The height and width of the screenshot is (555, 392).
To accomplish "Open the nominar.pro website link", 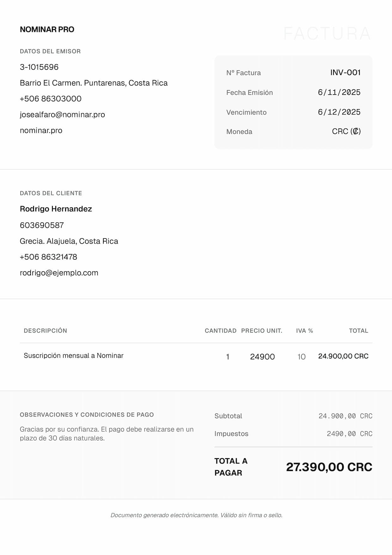I will [41, 130].
